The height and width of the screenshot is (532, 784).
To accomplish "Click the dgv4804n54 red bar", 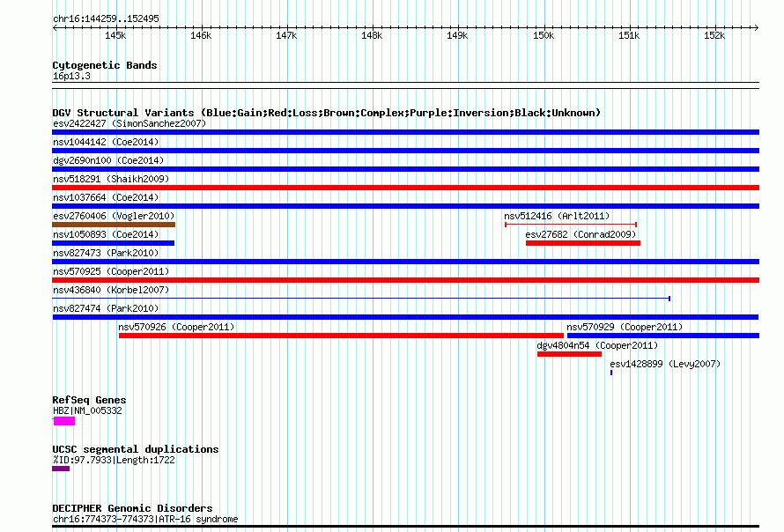I will point(569,354).
